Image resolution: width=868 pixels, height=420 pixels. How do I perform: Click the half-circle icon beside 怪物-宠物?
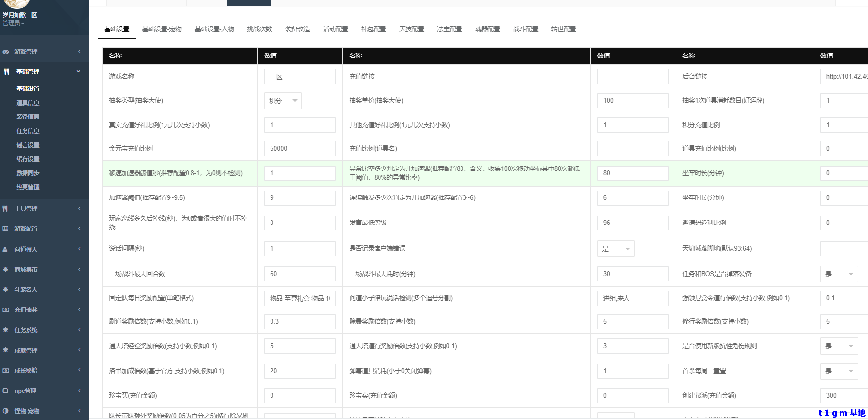[5, 411]
